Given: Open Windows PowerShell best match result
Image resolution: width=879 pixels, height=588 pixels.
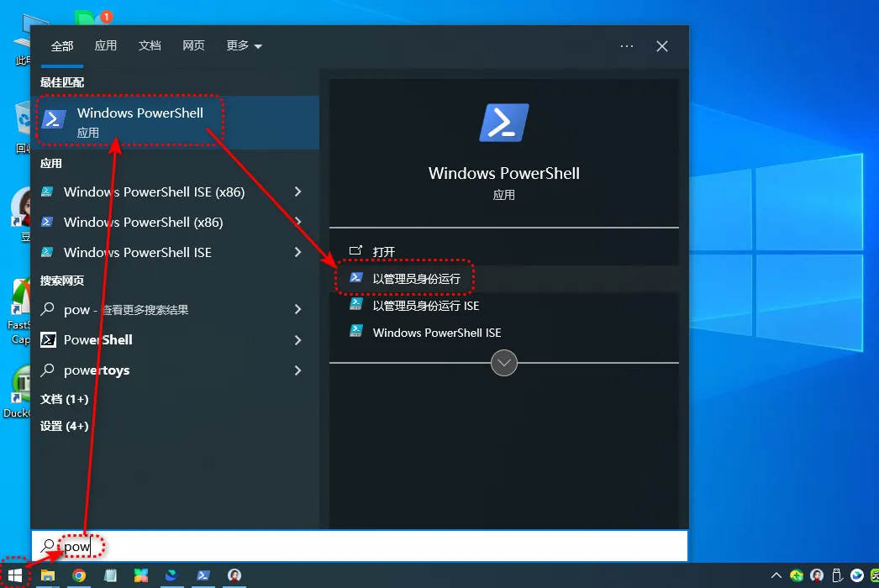Looking at the screenshot, I should pyautogui.click(x=175, y=122).
